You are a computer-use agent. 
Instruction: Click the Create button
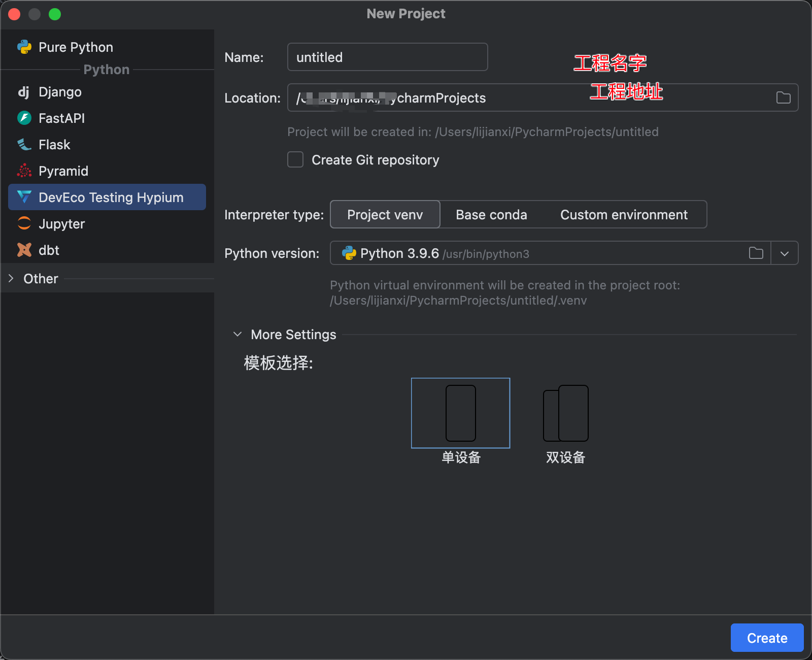point(766,638)
